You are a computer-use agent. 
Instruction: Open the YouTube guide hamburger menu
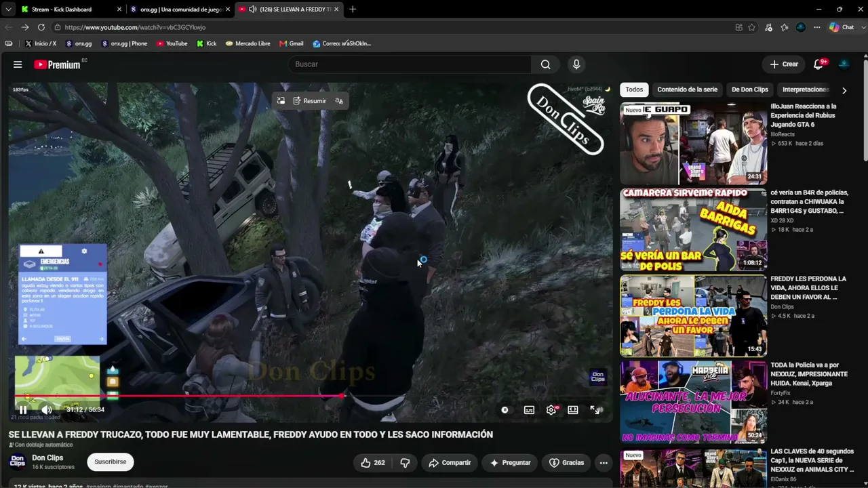[18, 64]
